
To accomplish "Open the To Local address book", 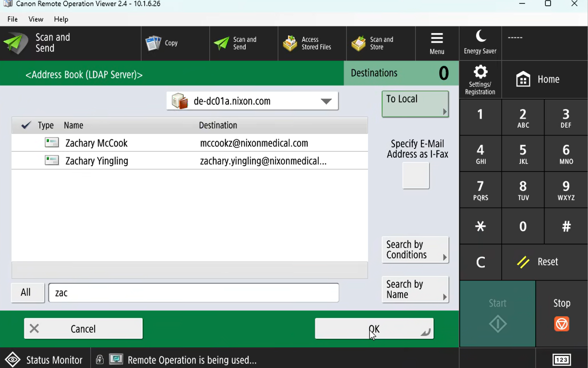I will (415, 104).
